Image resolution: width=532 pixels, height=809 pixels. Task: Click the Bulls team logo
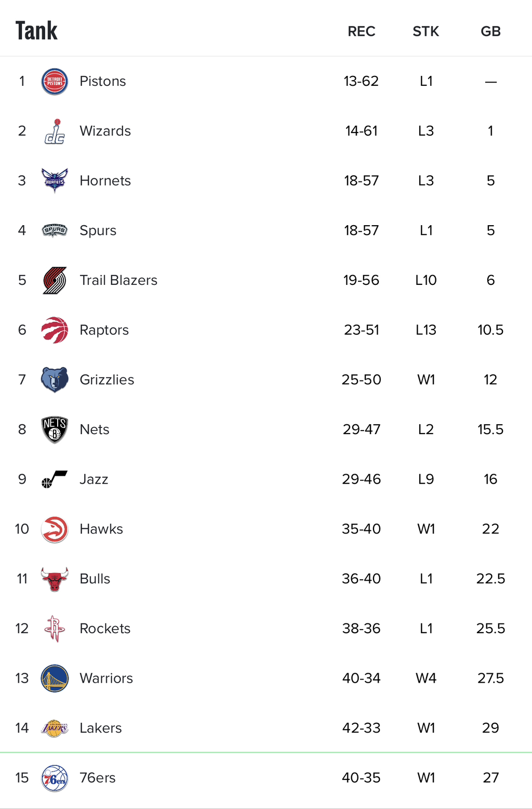tap(55, 579)
